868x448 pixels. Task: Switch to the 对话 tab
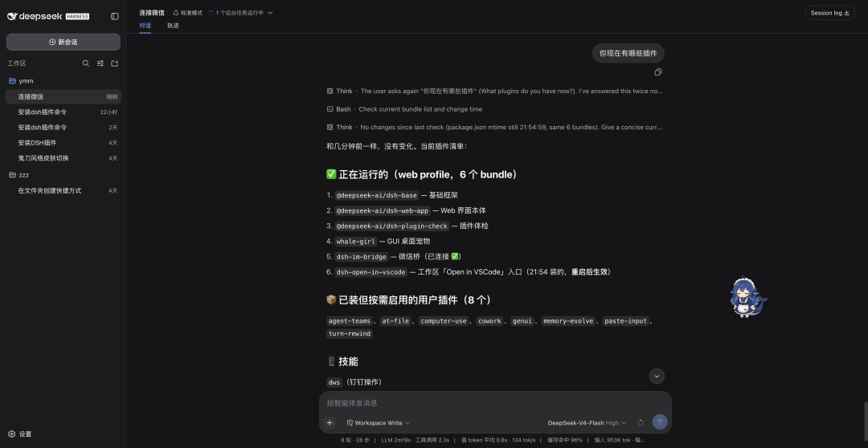(145, 26)
